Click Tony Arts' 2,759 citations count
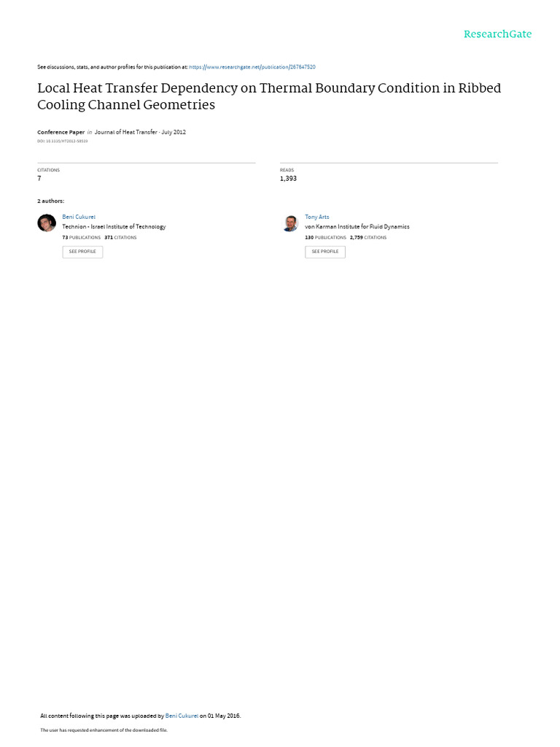The width and height of the screenshot is (560, 747). tap(367, 238)
